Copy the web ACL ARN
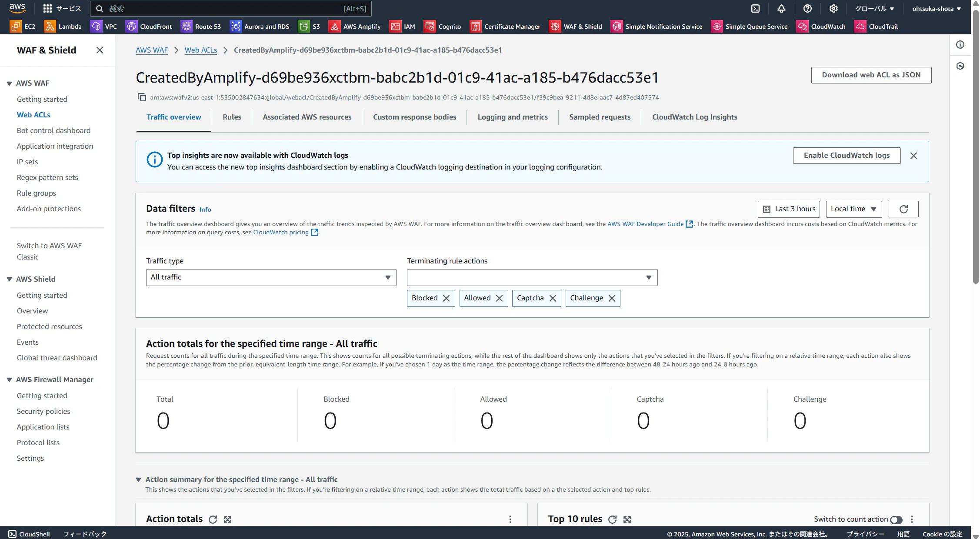Screen dimensions: 980x539 pyautogui.click(x=142, y=97)
